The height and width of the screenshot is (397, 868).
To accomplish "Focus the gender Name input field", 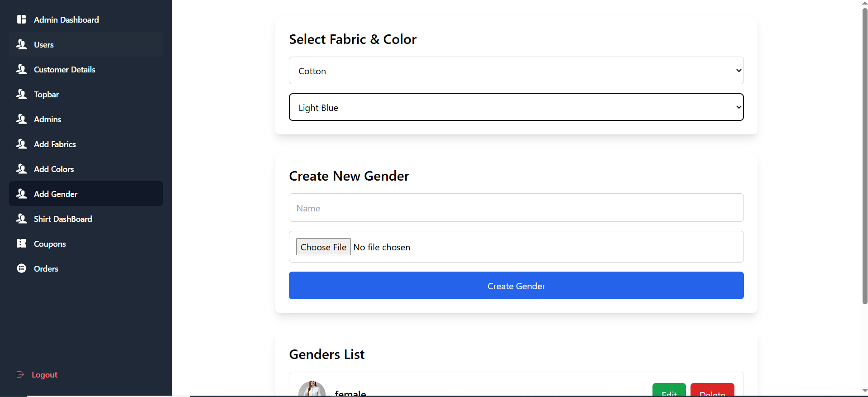I will [516, 208].
